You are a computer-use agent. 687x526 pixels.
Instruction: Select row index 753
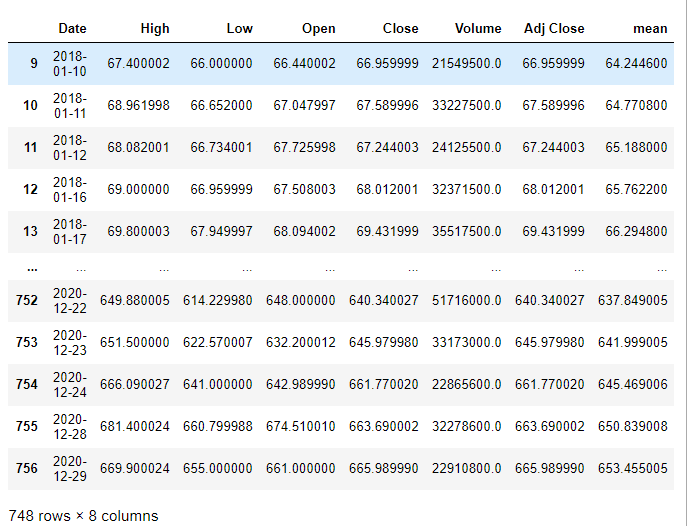tap(27, 342)
